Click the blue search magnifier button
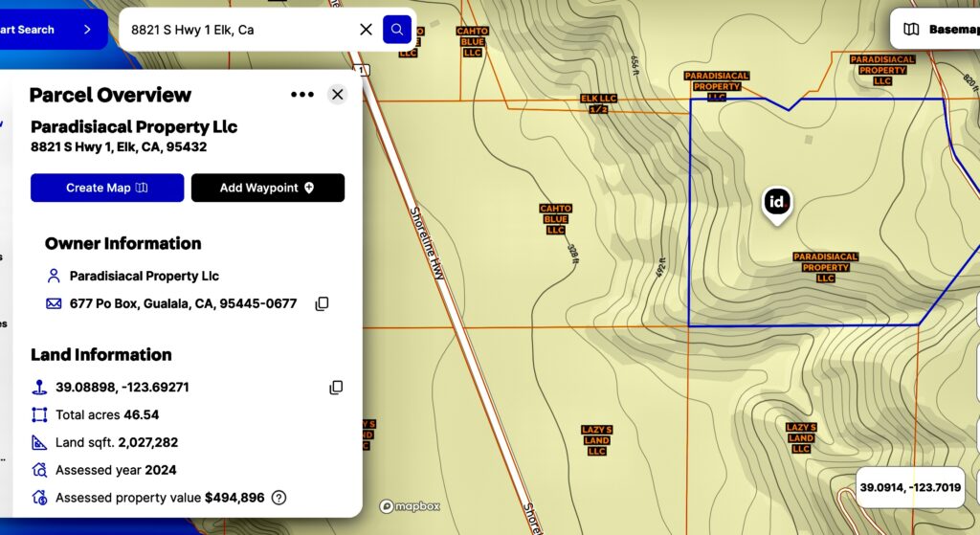 [396, 30]
